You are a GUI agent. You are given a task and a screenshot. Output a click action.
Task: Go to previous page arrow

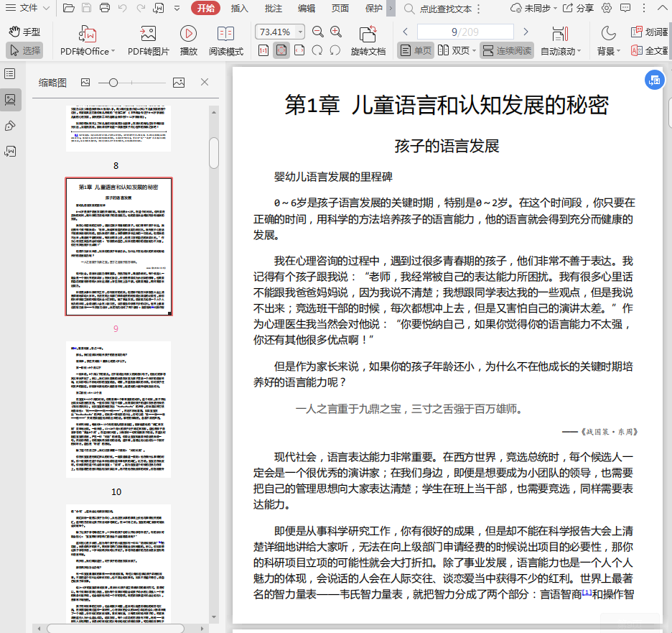pos(406,32)
